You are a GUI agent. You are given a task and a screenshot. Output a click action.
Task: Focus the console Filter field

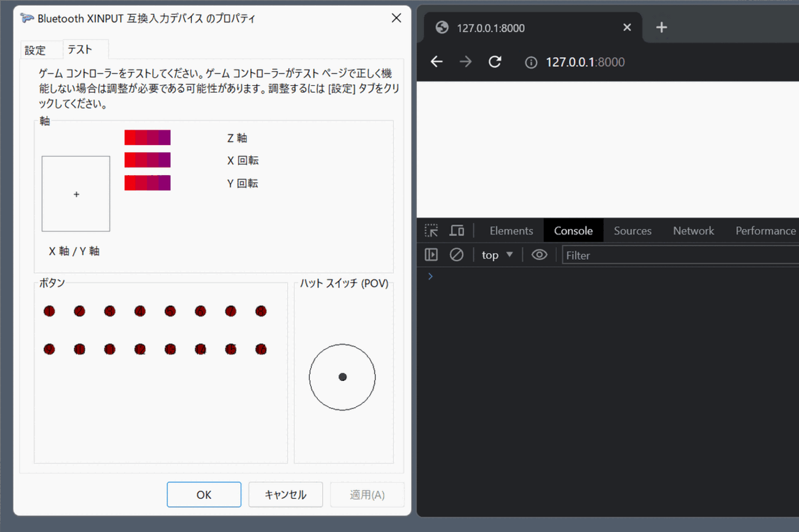(681, 255)
